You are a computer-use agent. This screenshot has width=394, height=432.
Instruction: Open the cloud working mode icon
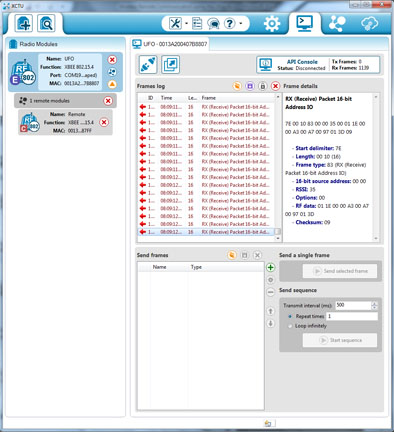[369, 24]
